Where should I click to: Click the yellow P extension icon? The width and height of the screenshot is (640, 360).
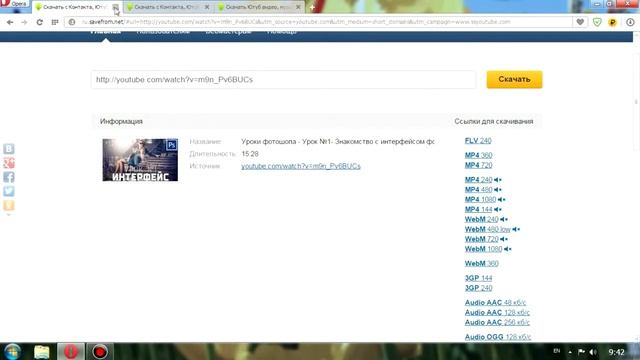tap(612, 22)
